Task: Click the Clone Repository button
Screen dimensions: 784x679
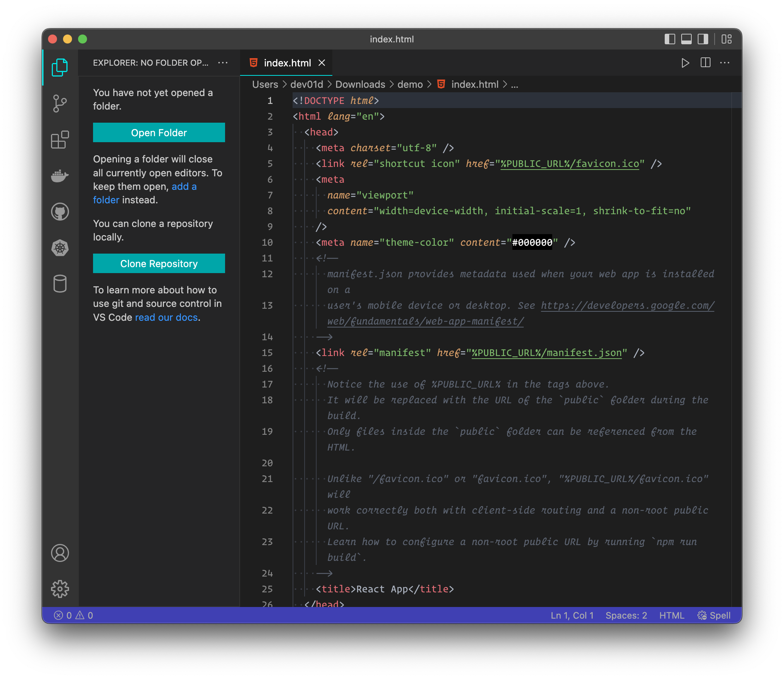Action: click(159, 263)
